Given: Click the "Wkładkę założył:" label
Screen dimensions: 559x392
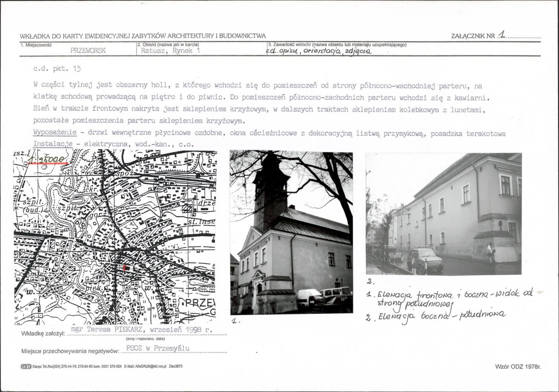Looking at the screenshot, I should tap(43, 334).
